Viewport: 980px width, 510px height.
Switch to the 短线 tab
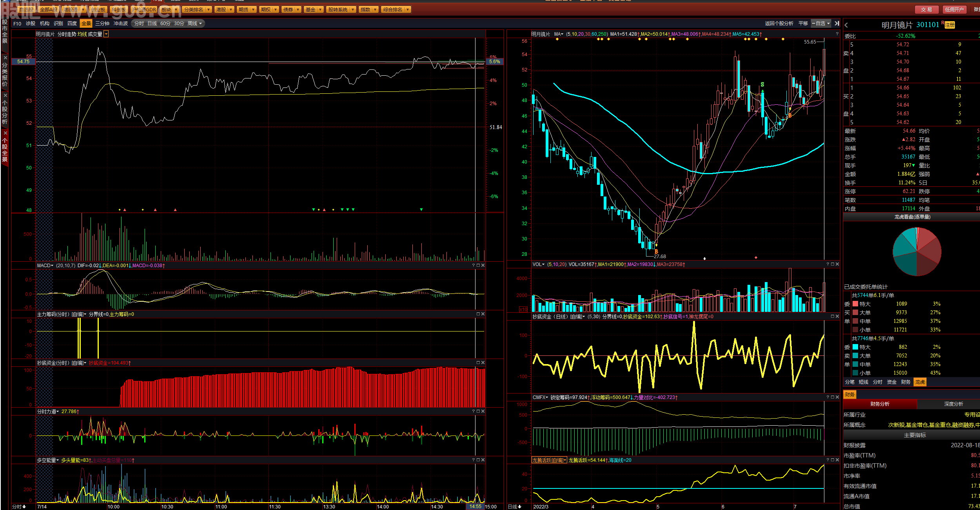point(864,382)
